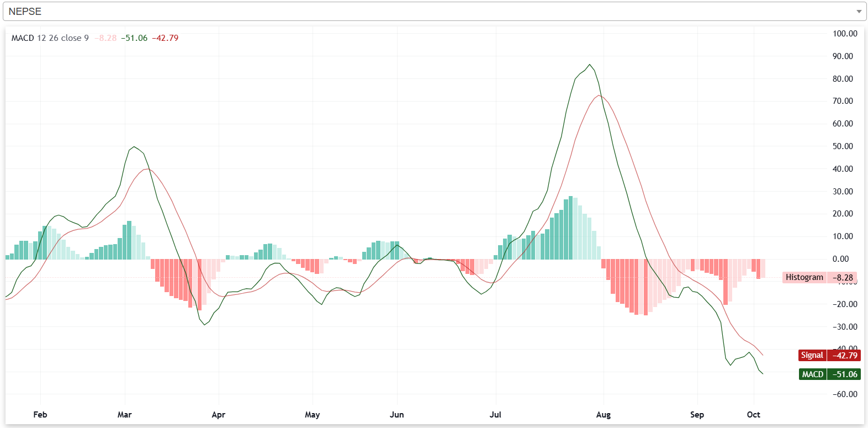Click the green -51.06 legend value
Screen dimensions: 868x428
(134, 38)
